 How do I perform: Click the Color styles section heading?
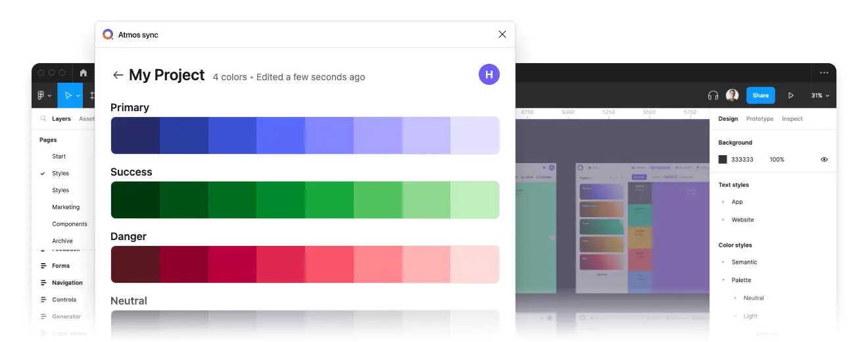point(735,245)
